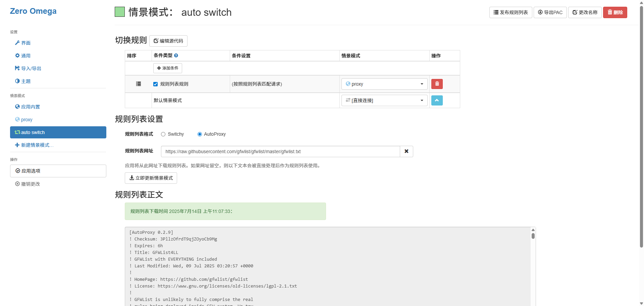This screenshot has width=644, height=306.
Task: Select the AutoProxy format radio button
Action: pos(200,134)
